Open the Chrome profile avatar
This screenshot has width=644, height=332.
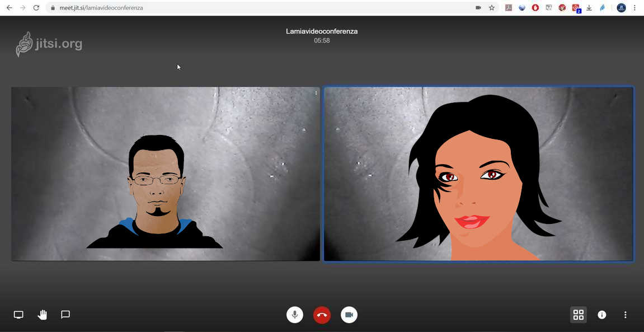(x=621, y=8)
